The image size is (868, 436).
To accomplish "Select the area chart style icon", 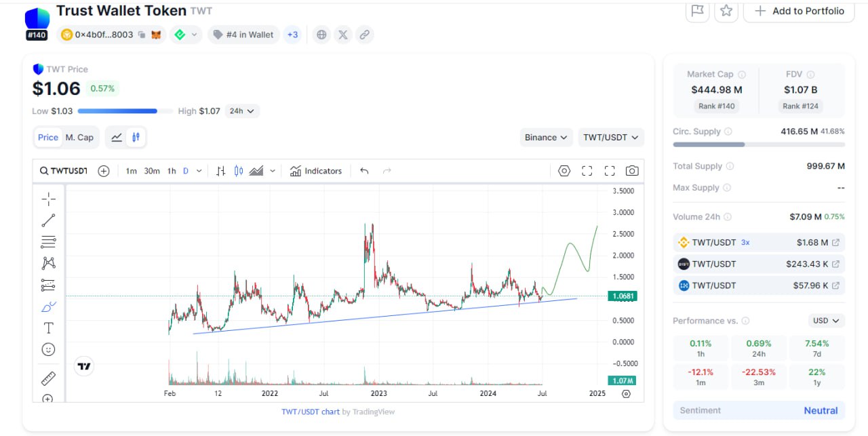I will [x=256, y=171].
